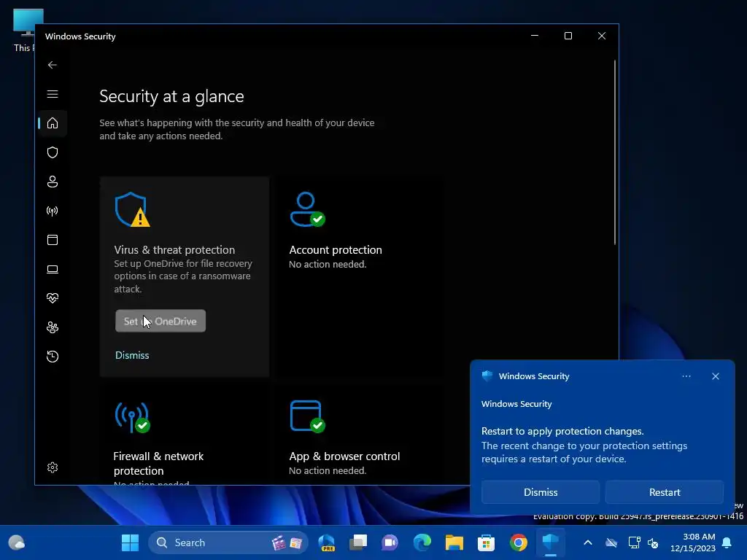Select the Home sidebar icon

click(53, 122)
